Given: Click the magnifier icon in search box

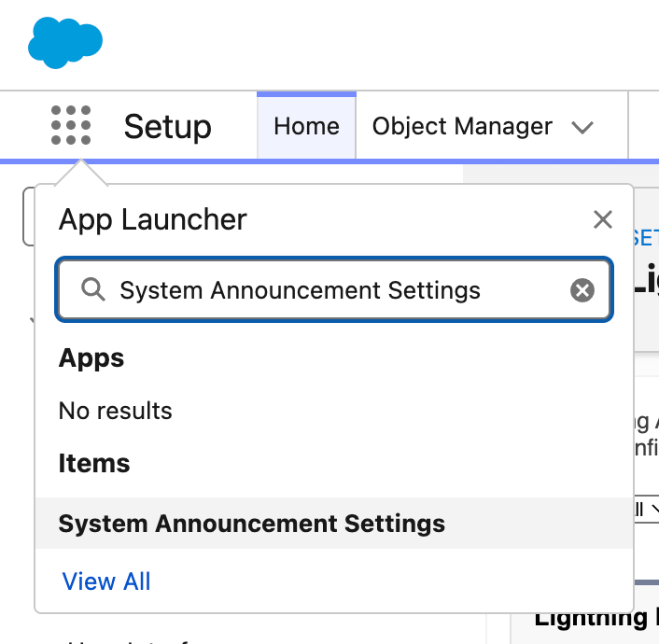Looking at the screenshot, I should (x=93, y=289).
